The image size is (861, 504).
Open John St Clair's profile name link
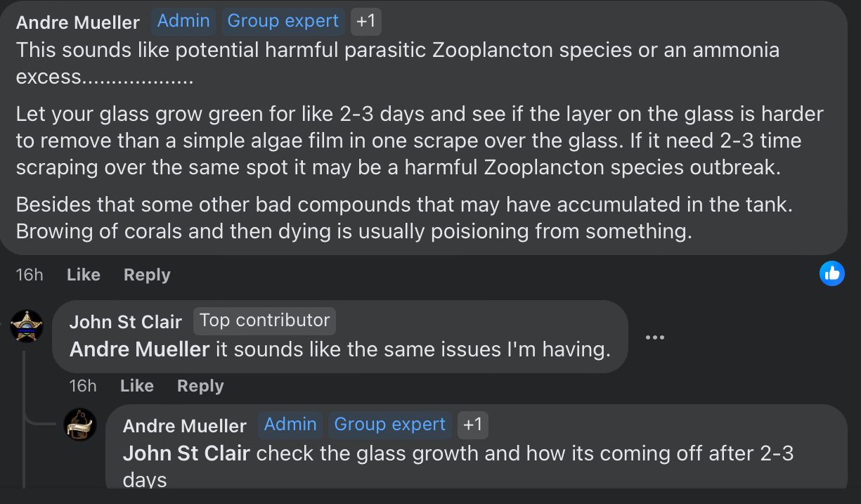pyautogui.click(x=126, y=322)
